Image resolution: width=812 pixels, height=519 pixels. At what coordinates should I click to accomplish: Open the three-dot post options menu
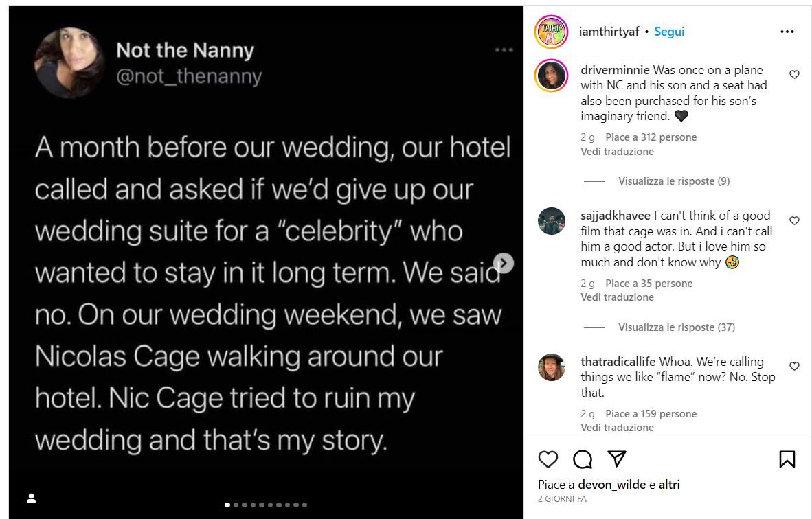pyautogui.click(x=787, y=32)
